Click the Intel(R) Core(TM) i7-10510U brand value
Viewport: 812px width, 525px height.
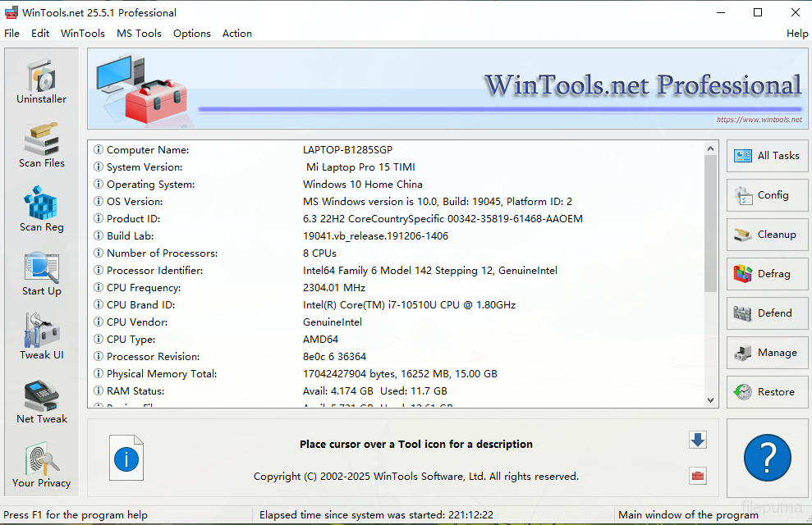pos(409,304)
